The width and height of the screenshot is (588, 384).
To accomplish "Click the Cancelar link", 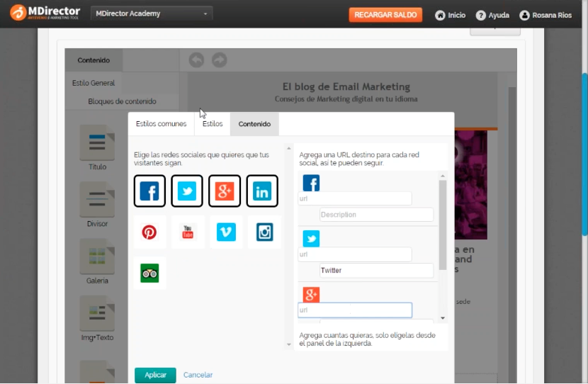I will click(x=198, y=375).
